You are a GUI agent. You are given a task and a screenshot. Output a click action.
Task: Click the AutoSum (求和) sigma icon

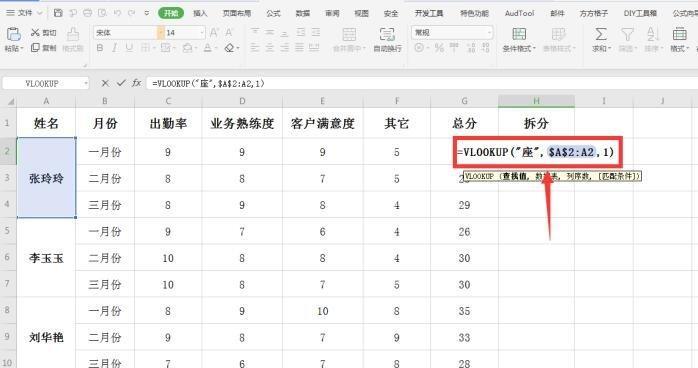coord(601,34)
